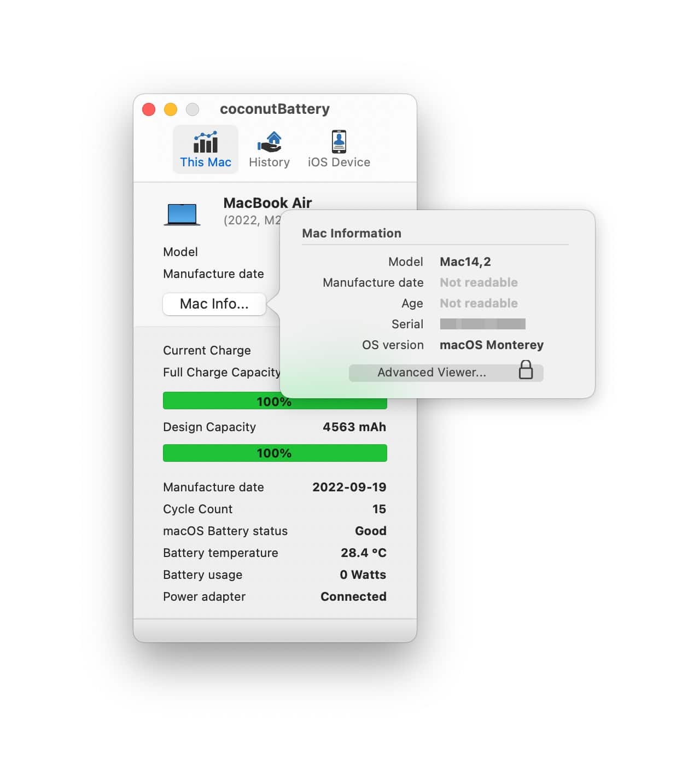Click the MacBook laptop icon

(x=182, y=214)
